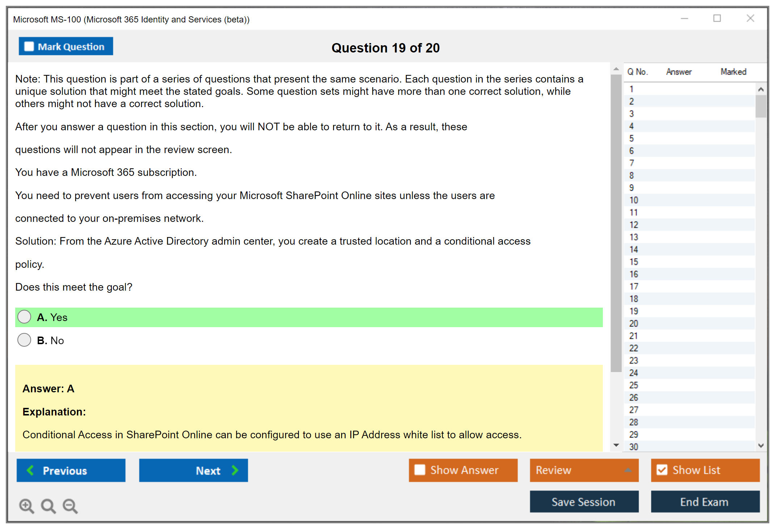
Task: Click the green left chevron on Previous
Action: point(30,470)
